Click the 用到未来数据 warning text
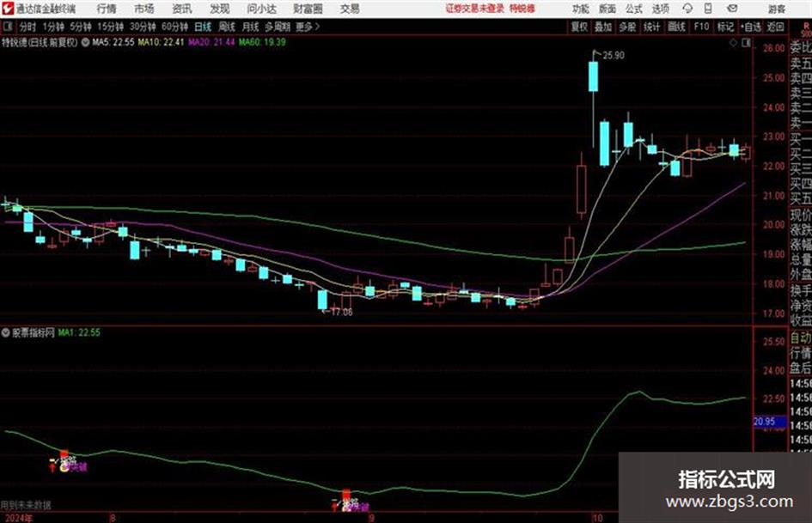This screenshot has height=523, width=812. pyautogui.click(x=26, y=505)
